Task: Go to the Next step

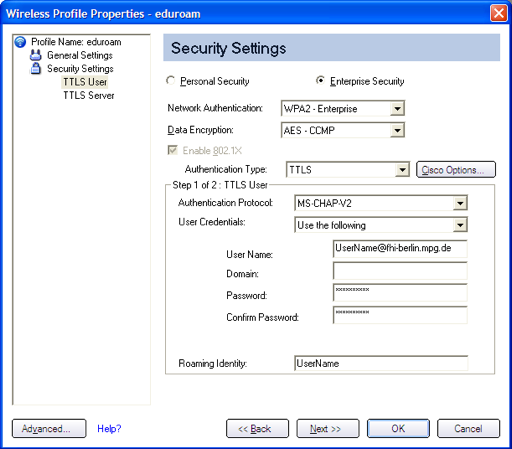Action: 328,429
